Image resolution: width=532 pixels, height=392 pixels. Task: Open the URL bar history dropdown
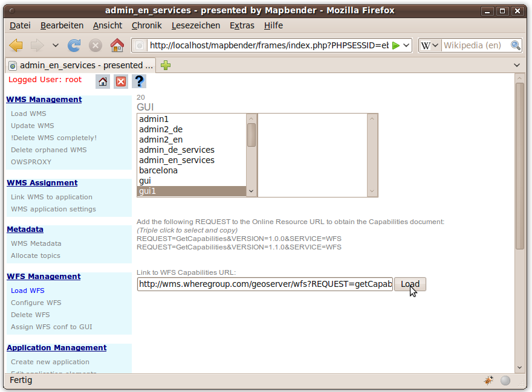406,45
